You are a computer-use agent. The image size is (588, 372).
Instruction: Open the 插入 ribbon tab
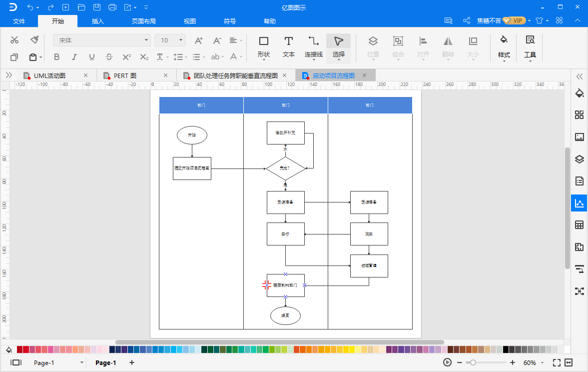click(97, 21)
